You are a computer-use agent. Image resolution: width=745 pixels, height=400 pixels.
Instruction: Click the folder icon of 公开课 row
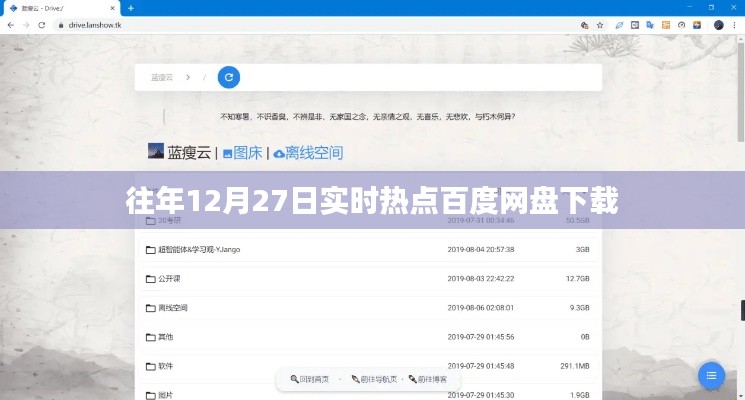(151, 279)
